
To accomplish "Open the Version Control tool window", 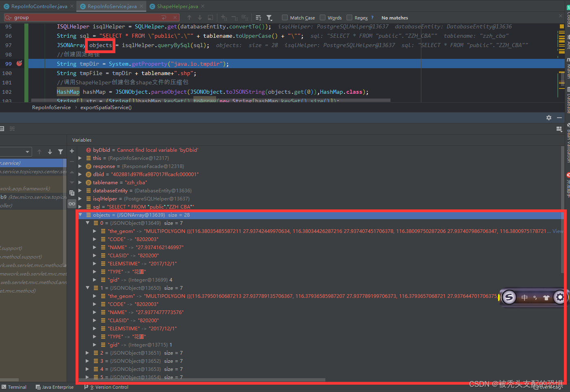I will tap(106, 387).
